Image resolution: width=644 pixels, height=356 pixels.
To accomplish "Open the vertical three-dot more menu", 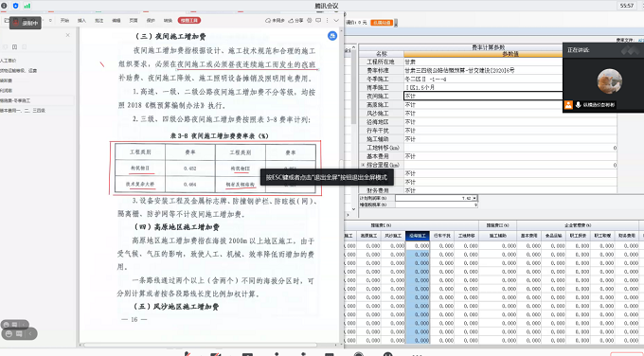I will click(x=328, y=20).
